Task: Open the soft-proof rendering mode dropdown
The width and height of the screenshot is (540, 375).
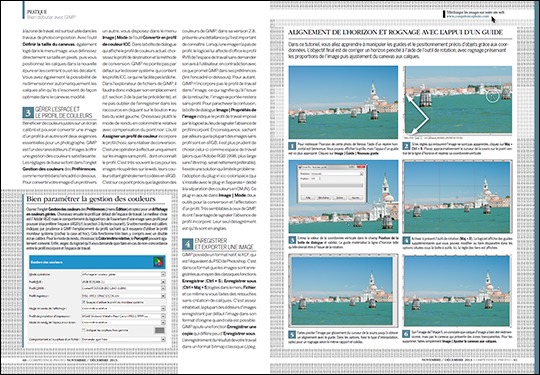Action: [x=123, y=323]
